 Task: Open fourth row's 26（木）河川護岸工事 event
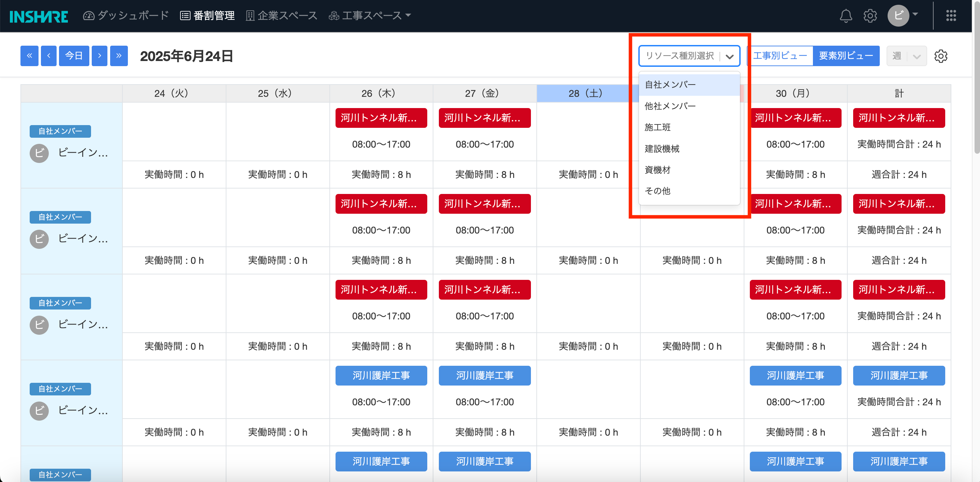point(381,376)
